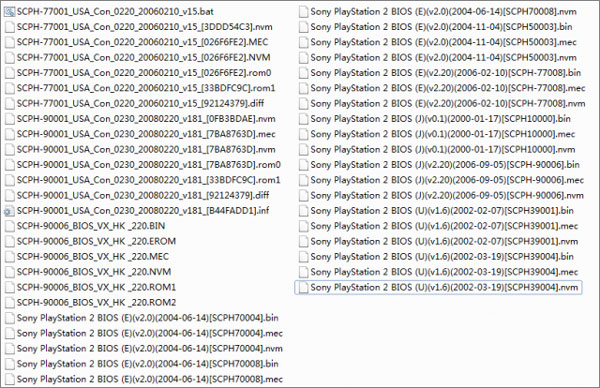Click file icon of BIOS (E)(v2.0)[SCPH70008].nvm
Viewport: 600px width, 388px height.
(303, 12)
